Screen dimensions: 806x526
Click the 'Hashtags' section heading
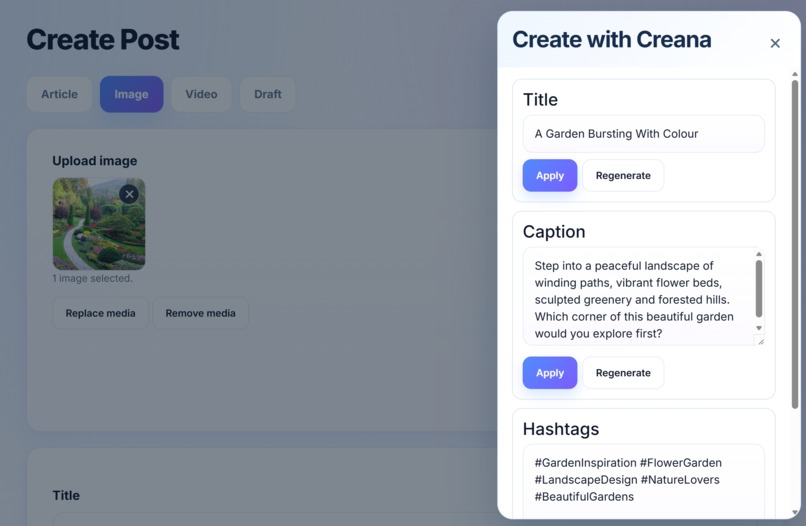click(561, 429)
